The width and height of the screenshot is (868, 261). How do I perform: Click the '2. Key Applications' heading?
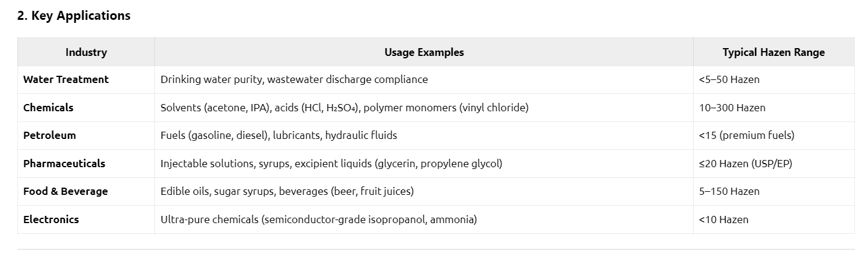click(x=74, y=16)
